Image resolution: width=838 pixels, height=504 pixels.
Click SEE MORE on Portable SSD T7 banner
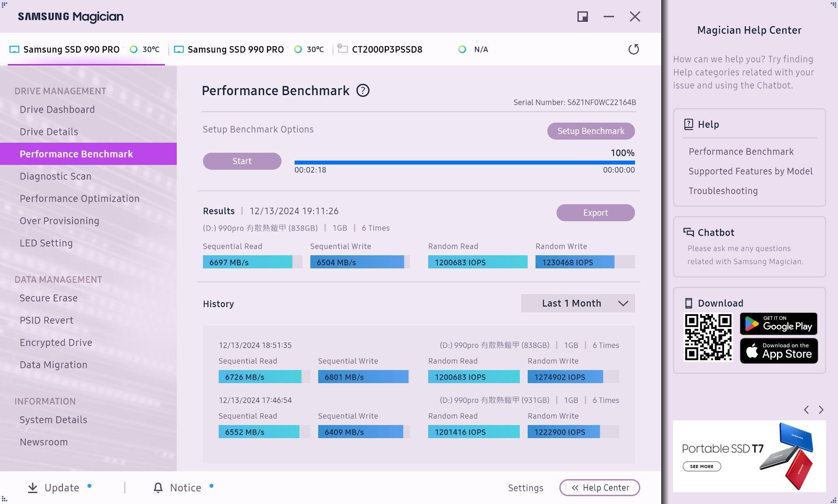702,466
